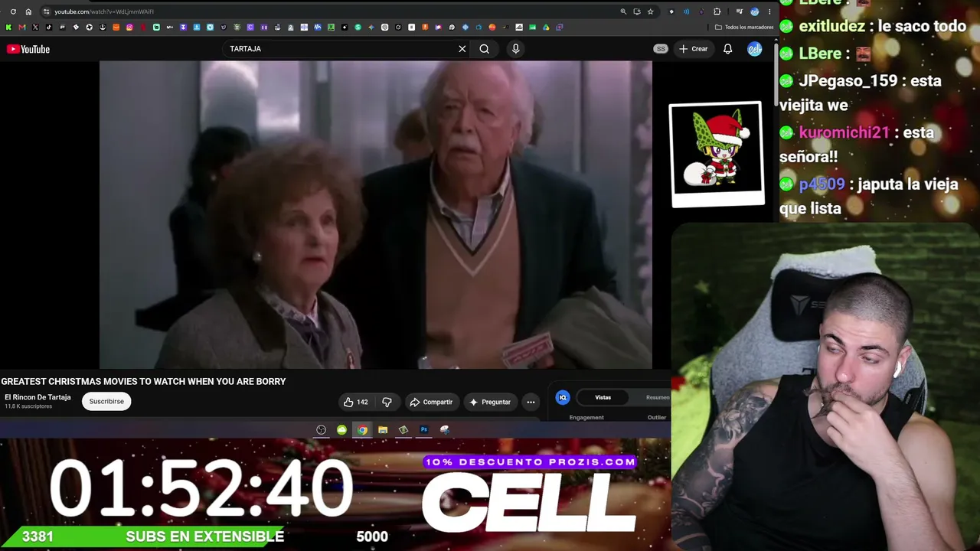The width and height of the screenshot is (980, 551).
Task: Select the Vistas tab
Action: pyautogui.click(x=603, y=397)
